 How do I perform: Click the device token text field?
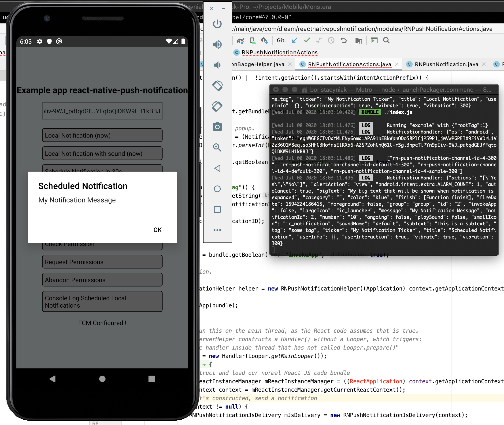click(x=102, y=111)
